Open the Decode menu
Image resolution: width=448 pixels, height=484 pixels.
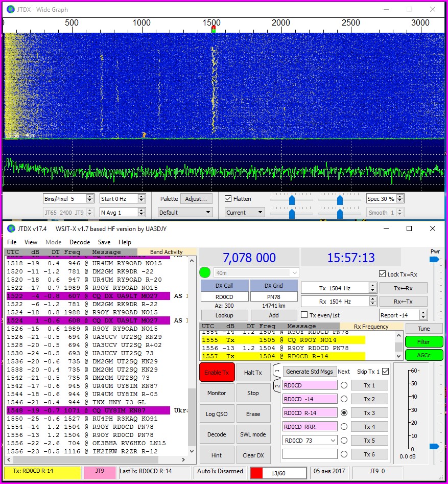tap(80, 242)
